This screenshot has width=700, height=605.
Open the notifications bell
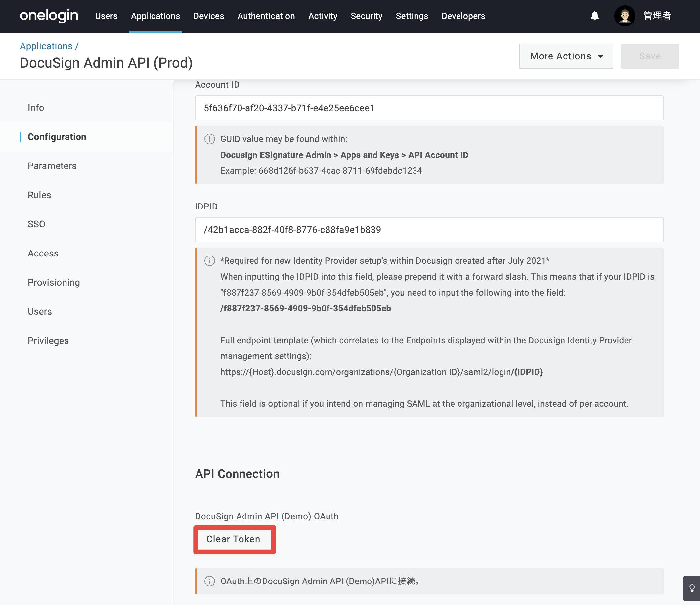point(594,16)
